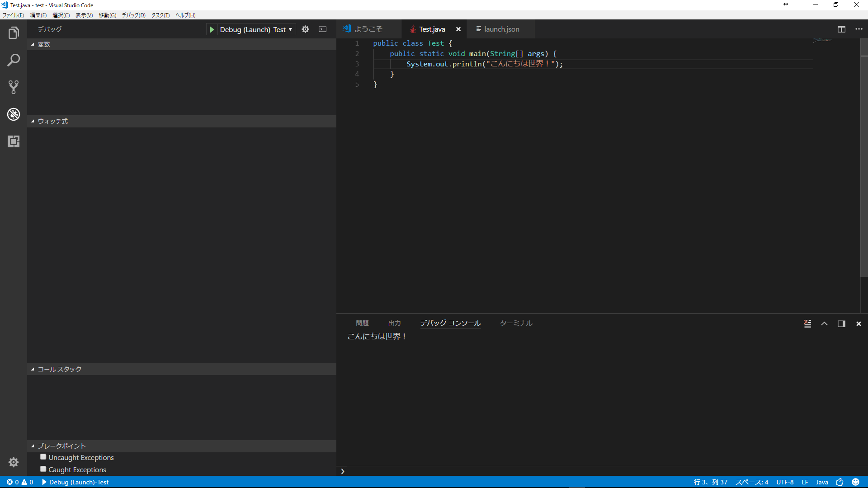
Task: Open the 表示(V) menu
Action: click(84, 15)
